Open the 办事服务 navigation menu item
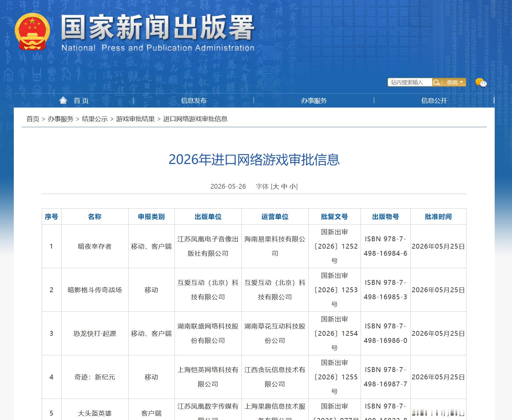Screen dimensions: 512x420 pyautogui.click(x=314, y=101)
